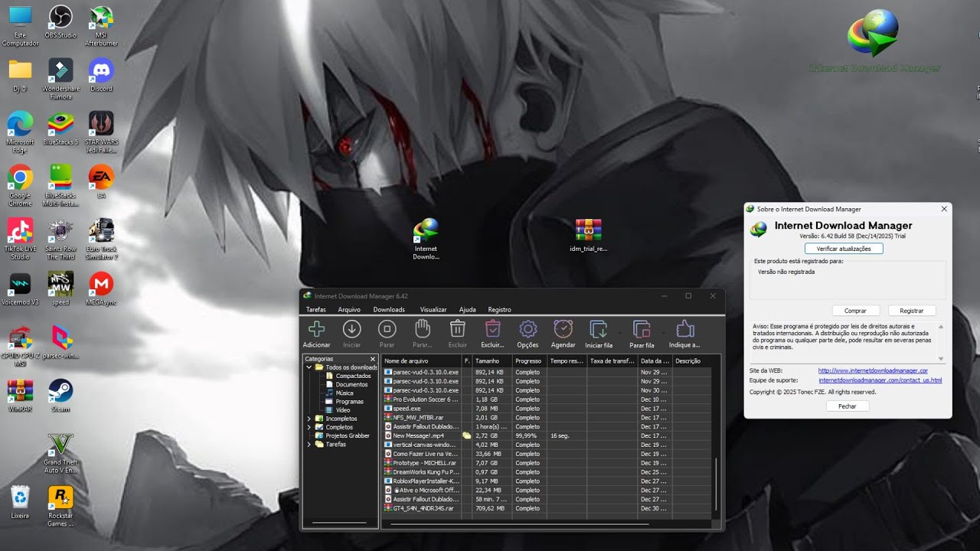Open Rockstar Games launcher icon
980x551 pixels.
[x=60, y=506]
